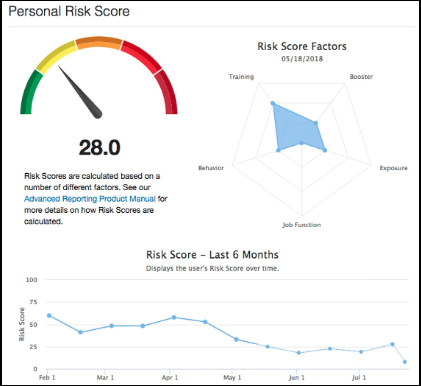421x386 pixels.
Task: Select the final lowest line chart data point
Action: 405,362
